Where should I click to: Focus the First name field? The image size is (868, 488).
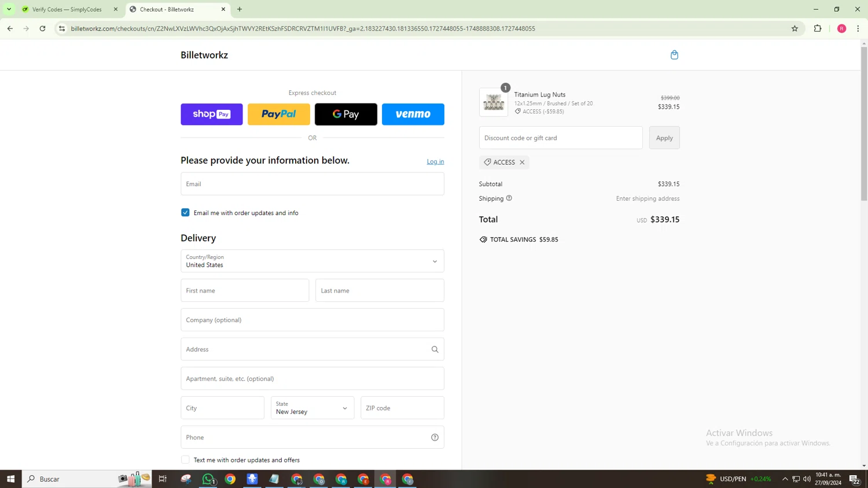click(245, 290)
